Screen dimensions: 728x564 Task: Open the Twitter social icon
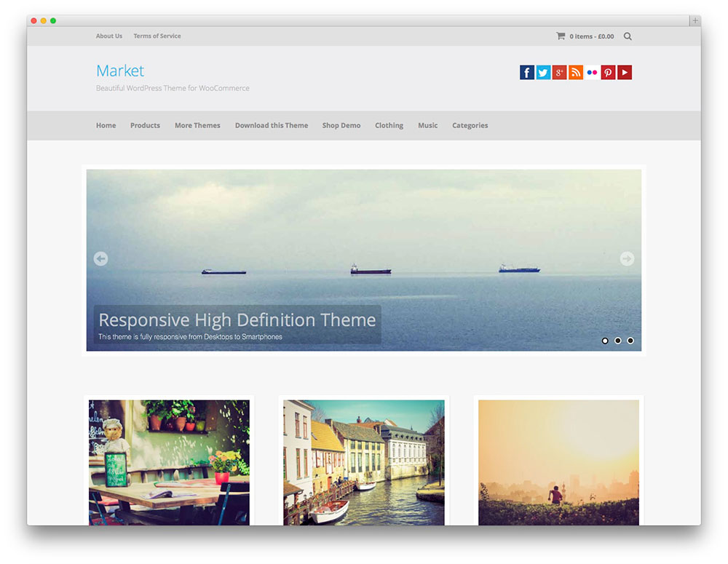(543, 73)
